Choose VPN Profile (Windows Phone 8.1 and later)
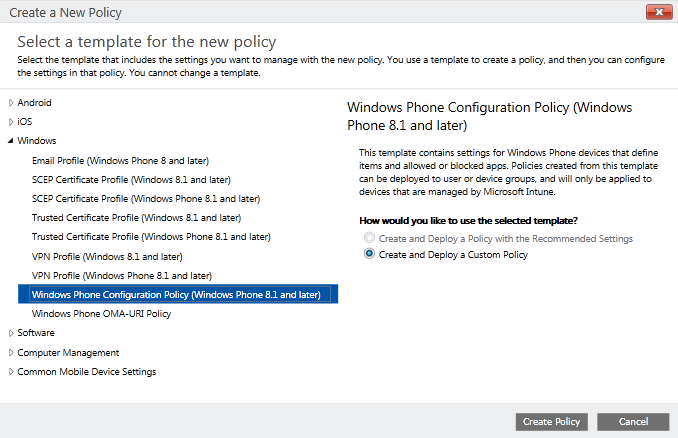The height and width of the screenshot is (438, 678). [x=122, y=275]
